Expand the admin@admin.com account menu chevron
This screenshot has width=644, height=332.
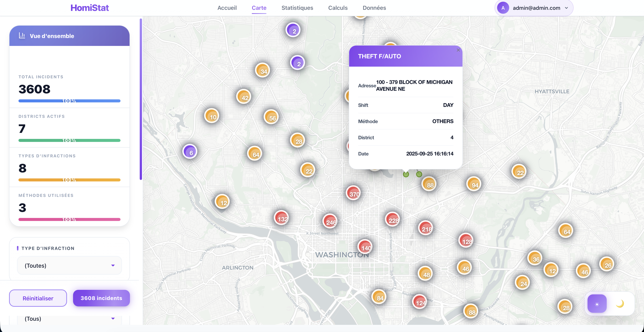point(566,8)
